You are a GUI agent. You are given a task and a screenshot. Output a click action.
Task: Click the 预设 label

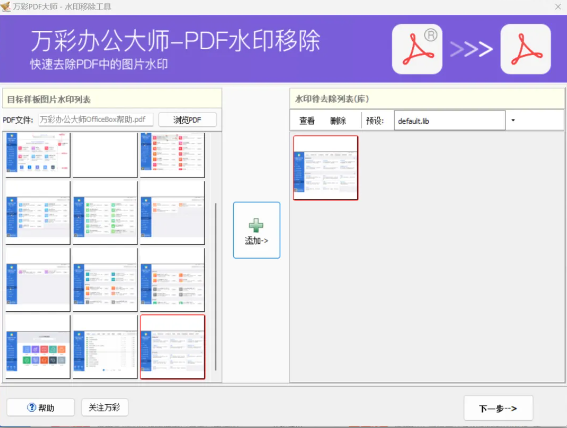(x=375, y=121)
